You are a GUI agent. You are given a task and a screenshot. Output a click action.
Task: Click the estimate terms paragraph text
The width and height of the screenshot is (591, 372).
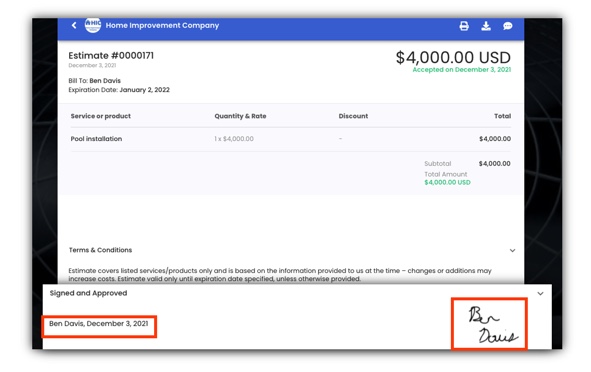(280, 275)
